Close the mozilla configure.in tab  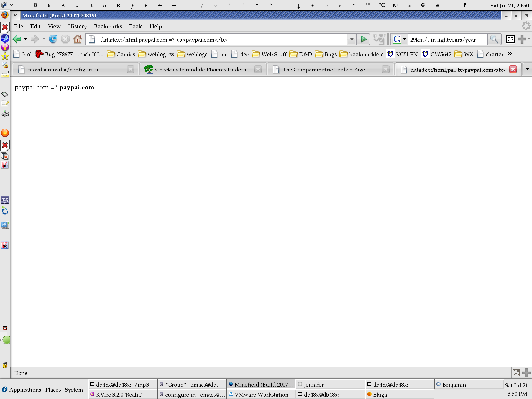130,69
